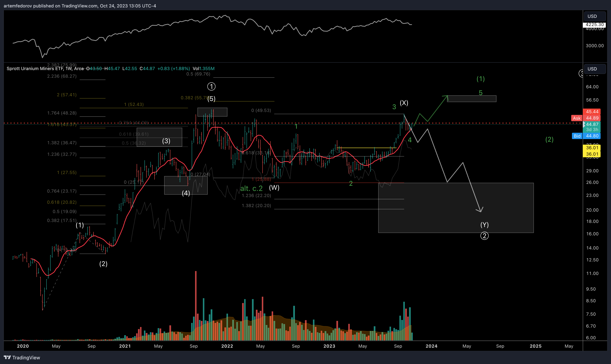Viewport: 611px width, 364px height.
Task: Click the 44.87 last price label
Action: click(x=592, y=124)
